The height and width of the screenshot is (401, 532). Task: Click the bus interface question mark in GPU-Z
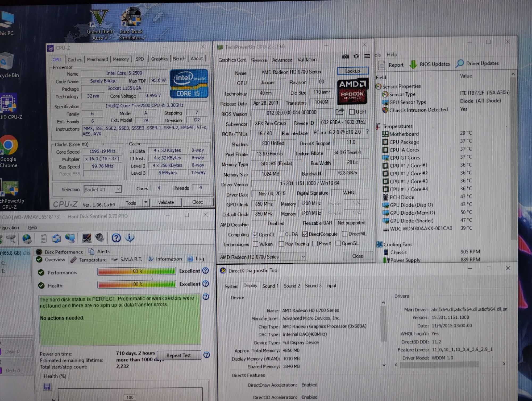point(367,132)
